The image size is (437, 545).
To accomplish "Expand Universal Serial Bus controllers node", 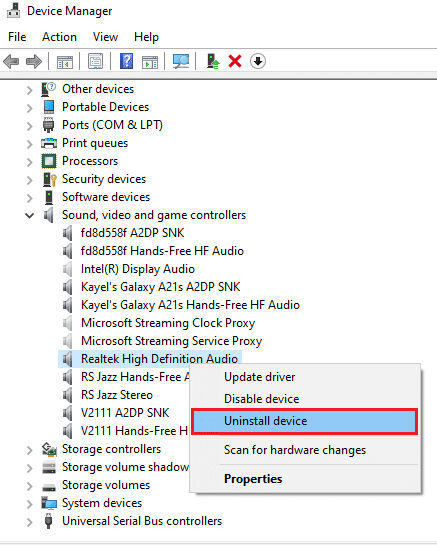I will (30, 522).
